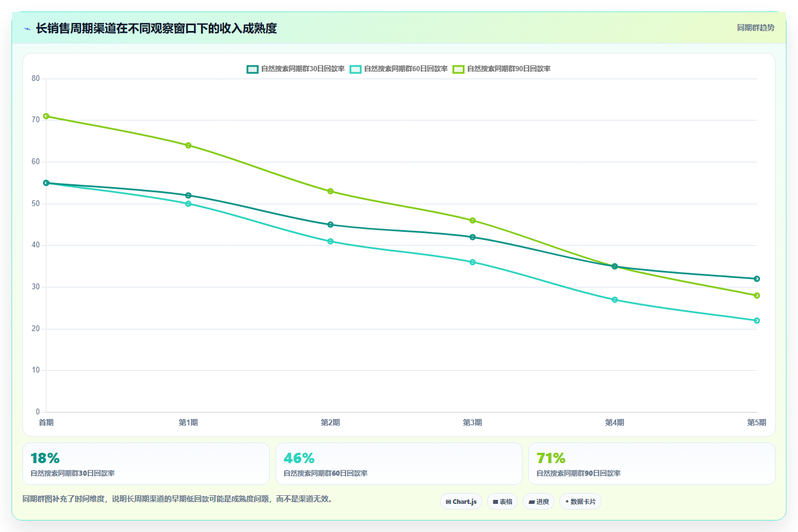This screenshot has width=798, height=532.
Task: Click the x-axis label 第2期
Action: point(330,422)
